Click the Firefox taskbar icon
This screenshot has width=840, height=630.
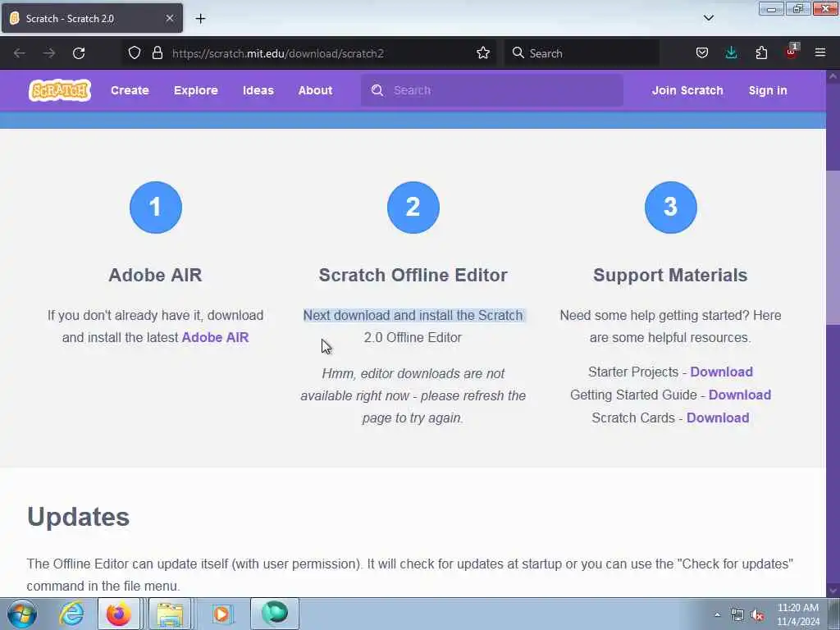click(x=119, y=614)
